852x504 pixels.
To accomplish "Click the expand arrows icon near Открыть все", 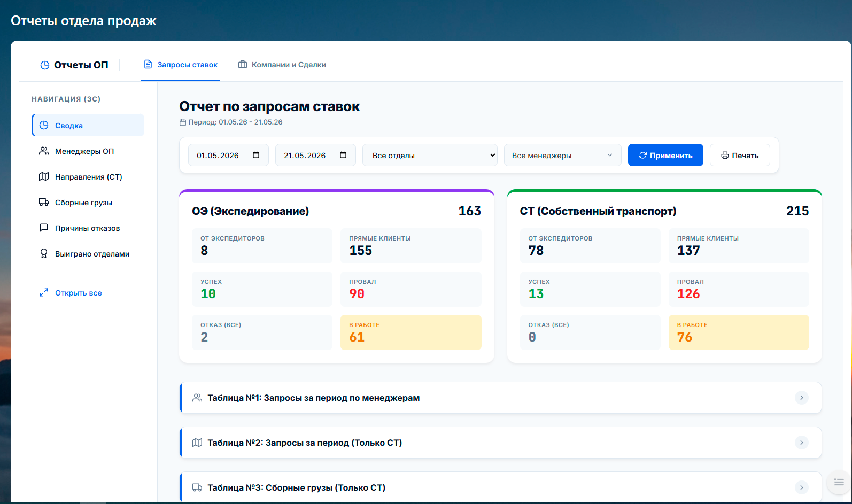I will pyautogui.click(x=44, y=293).
